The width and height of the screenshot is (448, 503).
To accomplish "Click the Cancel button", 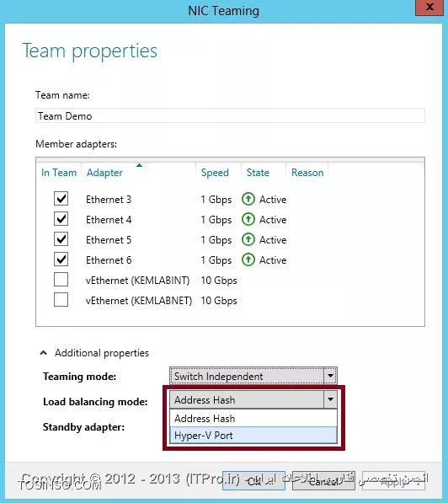I will point(323,480).
